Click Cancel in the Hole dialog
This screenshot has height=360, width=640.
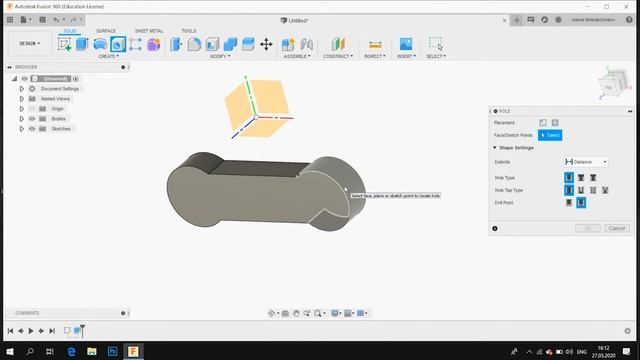click(617, 228)
